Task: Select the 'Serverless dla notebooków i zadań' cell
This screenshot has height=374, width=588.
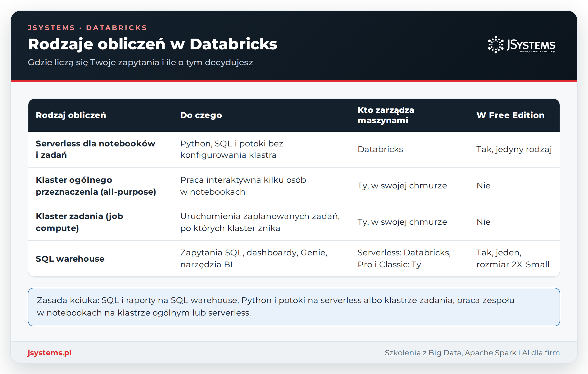Action: (x=95, y=149)
